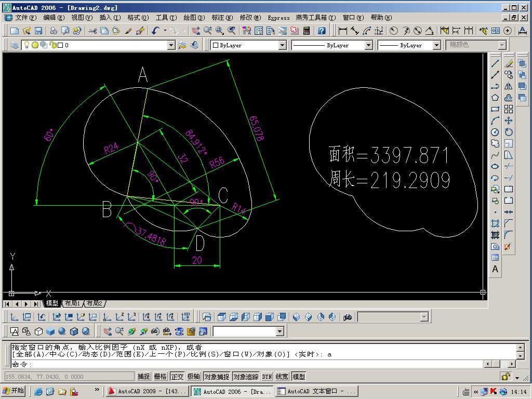Viewport: 532px width, 399px height.
Task: Toggle the 栅格 grid display
Action: pyautogui.click(x=160, y=377)
